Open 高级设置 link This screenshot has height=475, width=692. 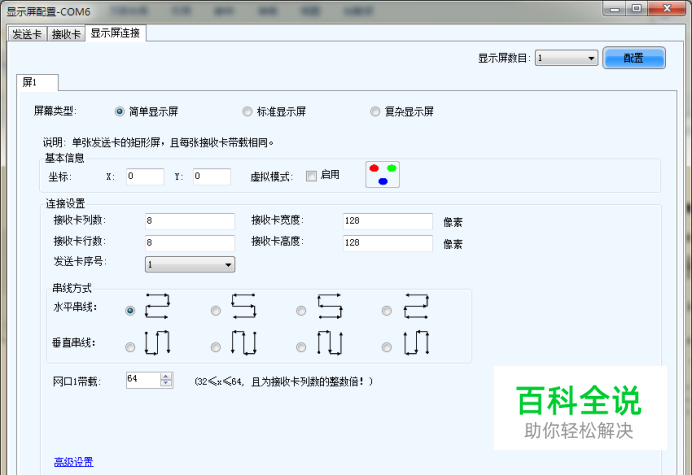click(74, 462)
